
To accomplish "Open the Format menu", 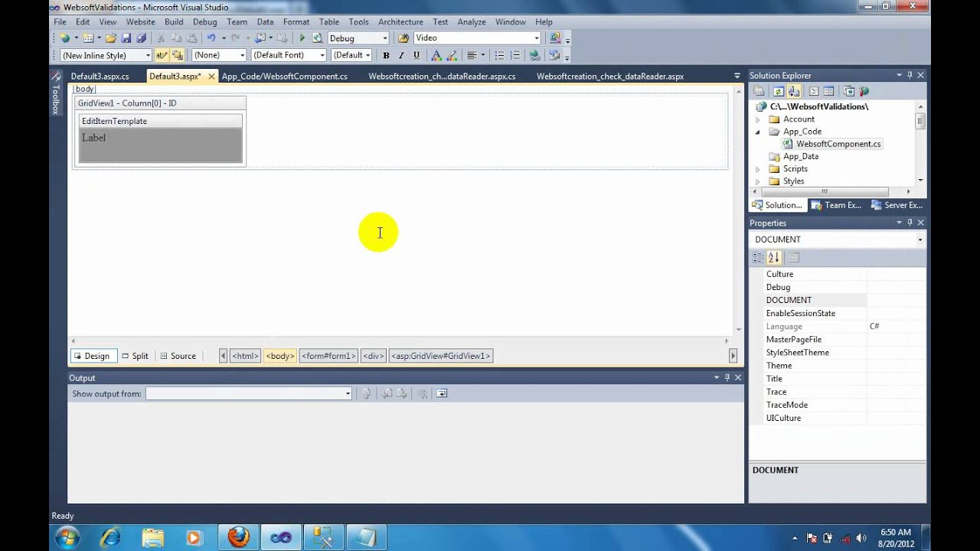I will 296,22.
